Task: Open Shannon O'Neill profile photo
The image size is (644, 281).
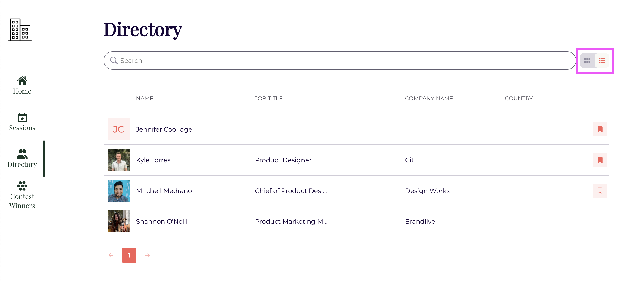Action: click(x=118, y=221)
